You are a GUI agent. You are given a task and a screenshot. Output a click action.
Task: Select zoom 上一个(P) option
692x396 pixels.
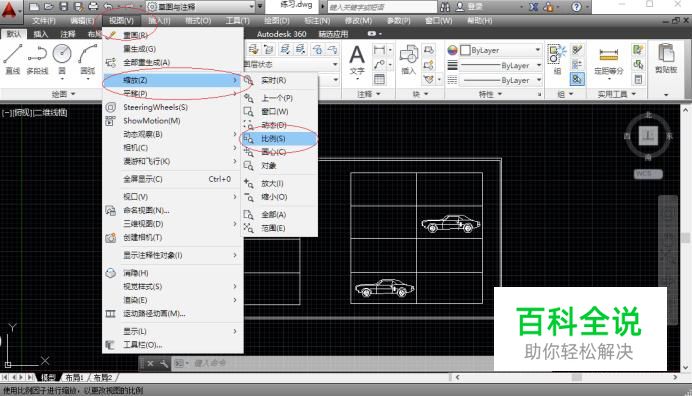pyautogui.click(x=279, y=98)
